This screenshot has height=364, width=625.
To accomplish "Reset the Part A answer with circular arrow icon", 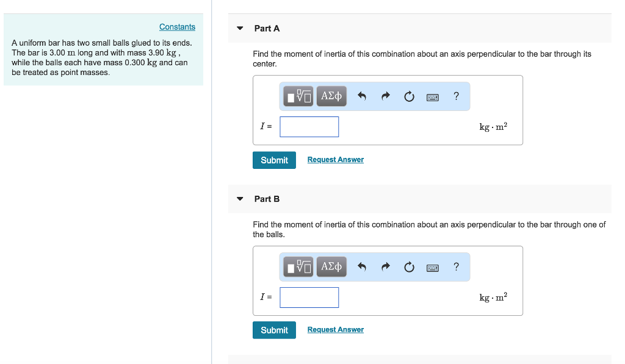I will click(x=409, y=96).
